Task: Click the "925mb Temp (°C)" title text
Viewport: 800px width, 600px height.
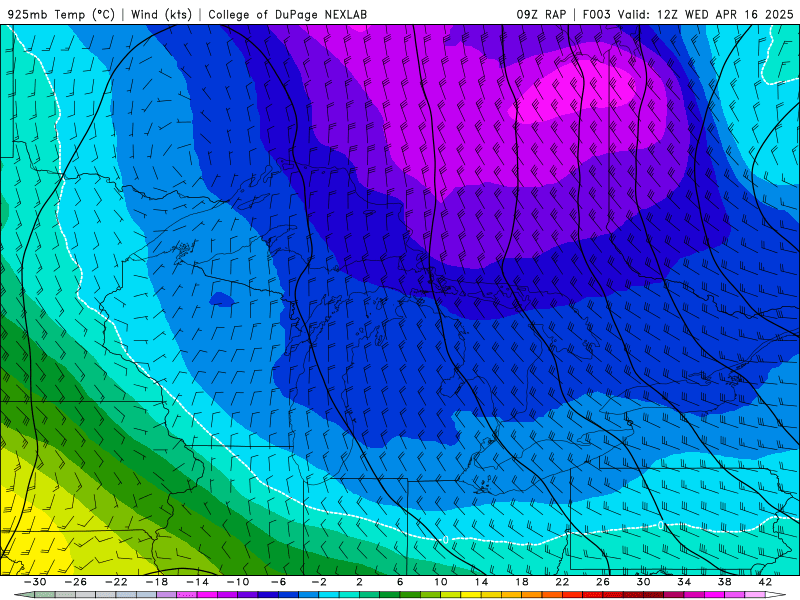Action: pos(61,14)
